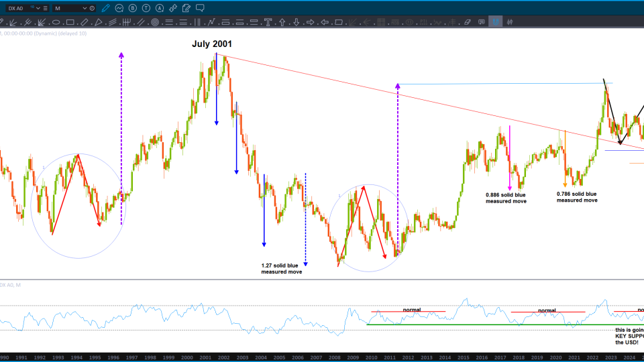Select the triangle drawing tool
This screenshot has height=362, width=644.
(99, 22)
